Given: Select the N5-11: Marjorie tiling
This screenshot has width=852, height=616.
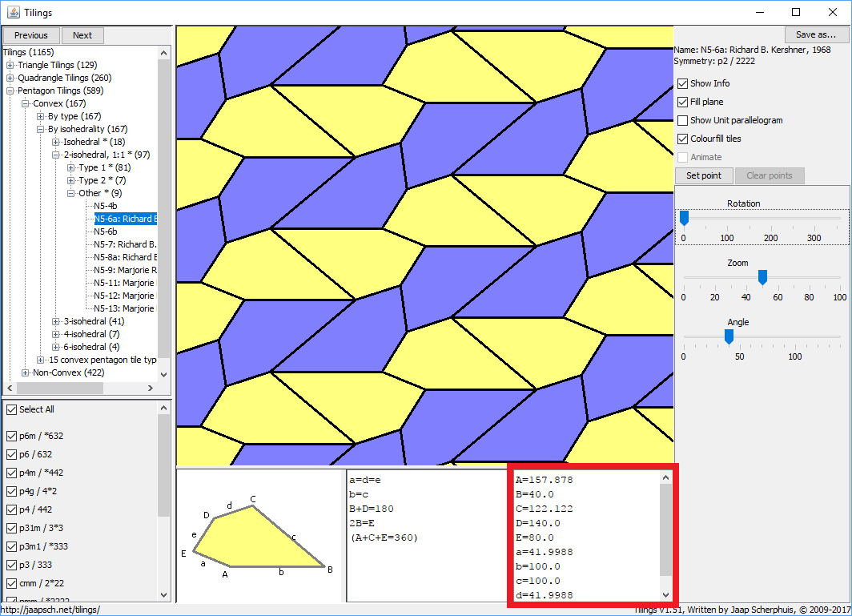Looking at the screenshot, I should pyautogui.click(x=124, y=283).
